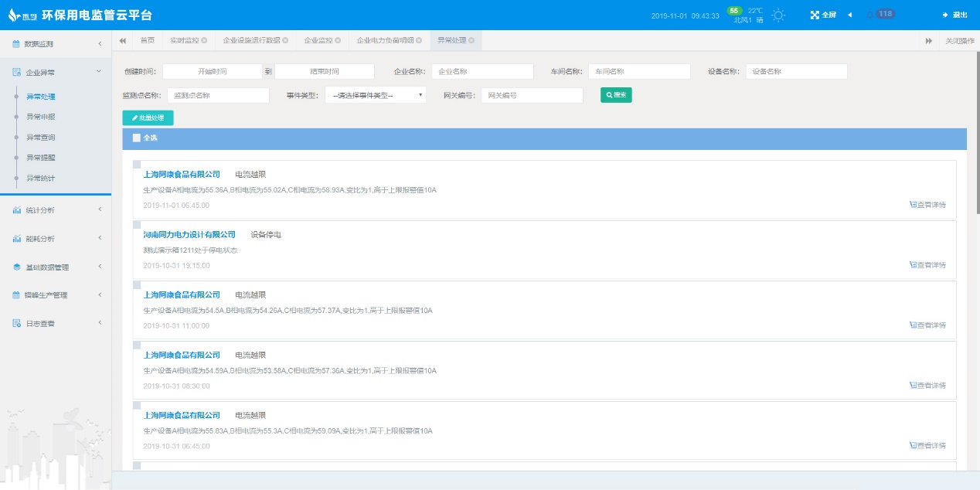
Task: Click the sun weather icon
Action: click(x=778, y=15)
